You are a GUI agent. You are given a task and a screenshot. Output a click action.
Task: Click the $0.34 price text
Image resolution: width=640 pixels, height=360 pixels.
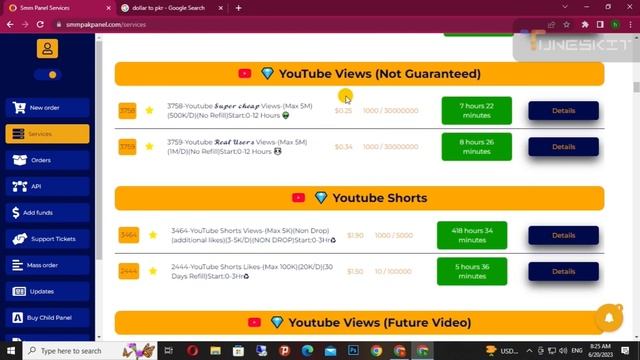(343, 147)
